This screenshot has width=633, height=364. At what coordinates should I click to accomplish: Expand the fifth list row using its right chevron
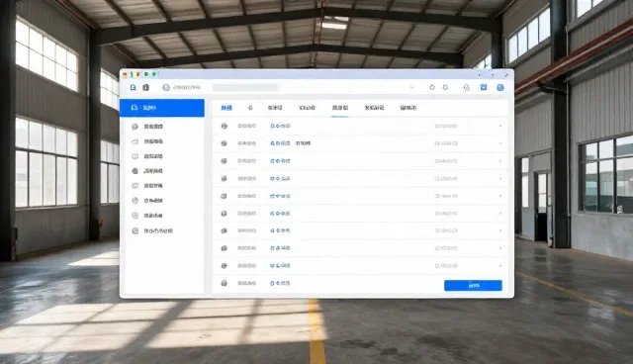tap(500, 196)
